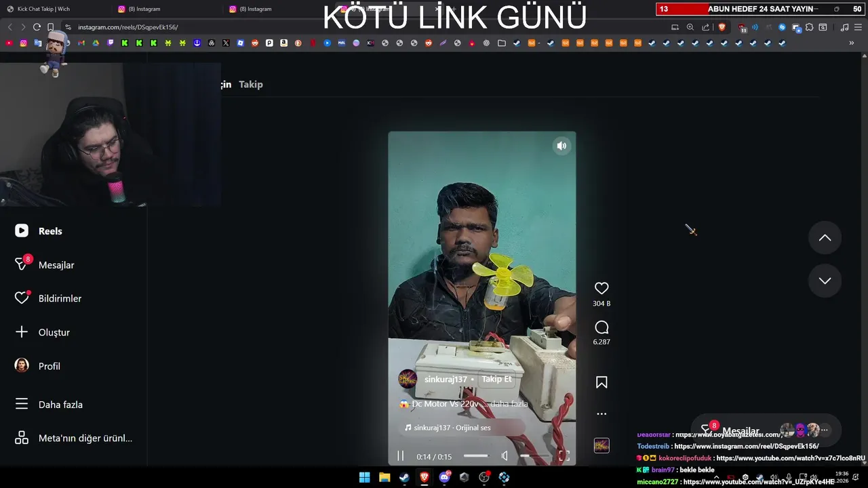Open the reel comments bubble icon
The height and width of the screenshot is (488, 868).
601,327
